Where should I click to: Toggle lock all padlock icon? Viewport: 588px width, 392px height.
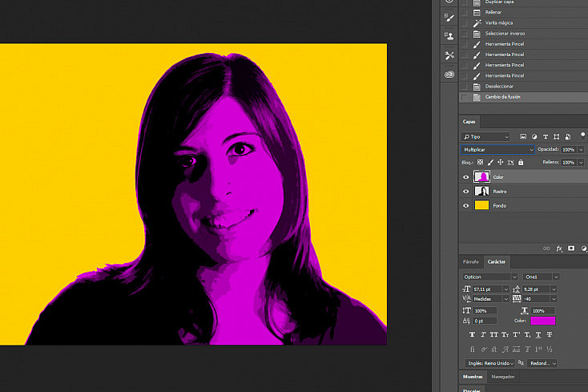click(x=521, y=163)
